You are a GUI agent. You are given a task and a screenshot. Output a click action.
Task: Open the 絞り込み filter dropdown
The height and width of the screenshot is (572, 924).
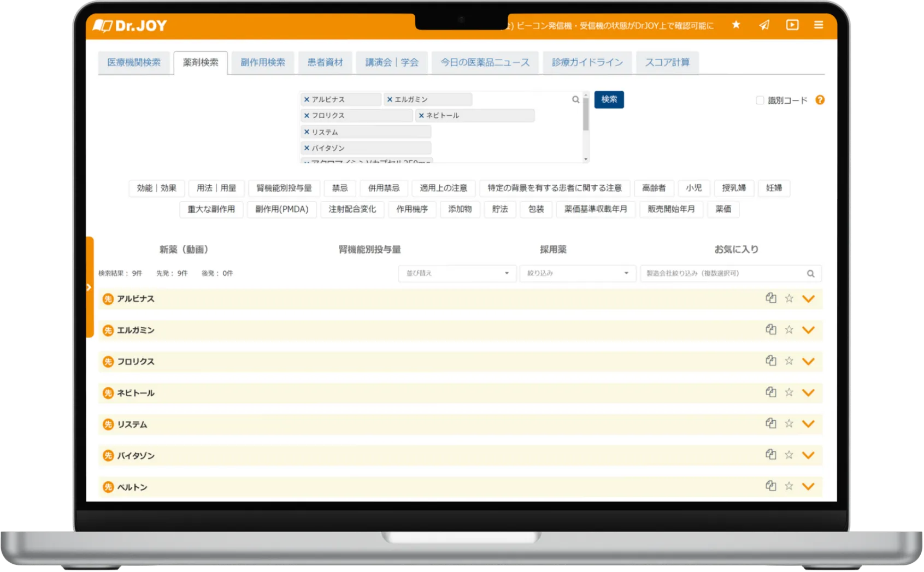(578, 274)
